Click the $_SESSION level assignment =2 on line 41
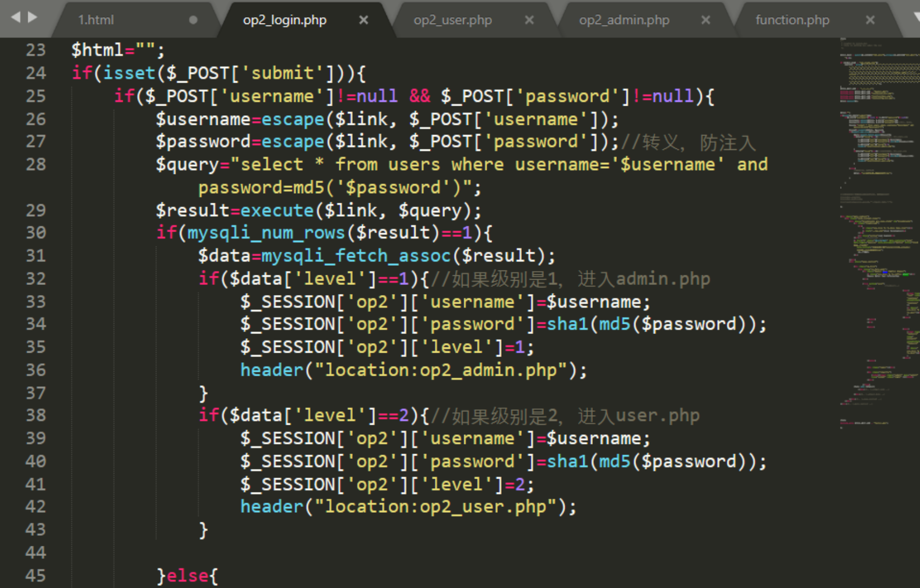This screenshot has height=588, width=920. coord(387,484)
